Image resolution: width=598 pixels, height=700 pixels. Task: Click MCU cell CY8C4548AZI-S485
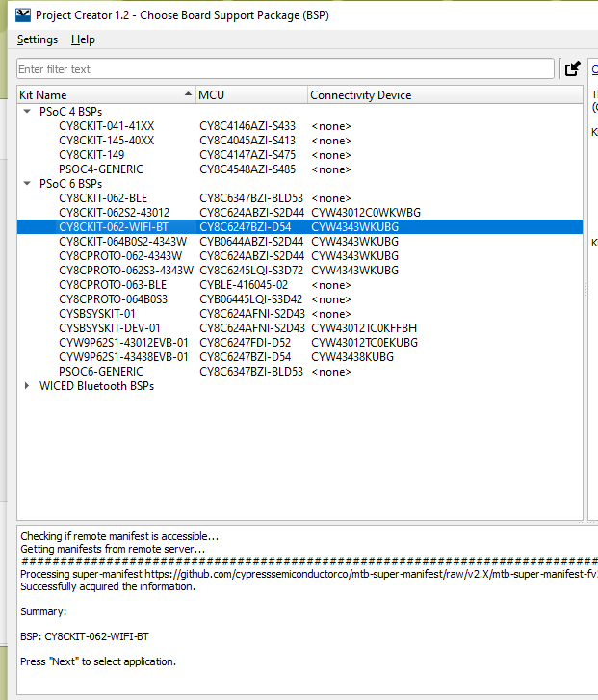coord(247,169)
